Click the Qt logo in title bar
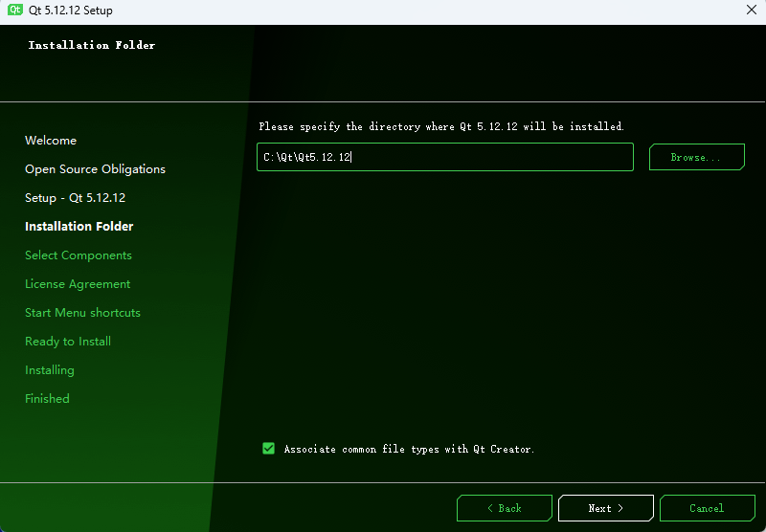Image resolution: width=766 pixels, height=532 pixels. pyautogui.click(x=15, y=11)
